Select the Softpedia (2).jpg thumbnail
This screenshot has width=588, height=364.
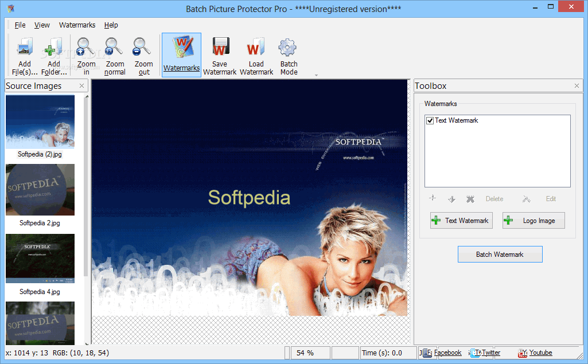(x=40, y=122)
